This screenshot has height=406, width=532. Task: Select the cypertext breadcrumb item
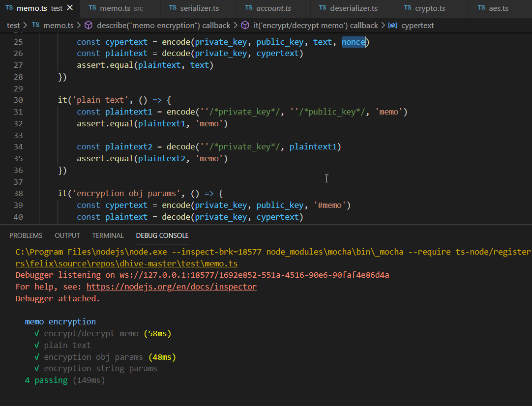coord(417,26)
